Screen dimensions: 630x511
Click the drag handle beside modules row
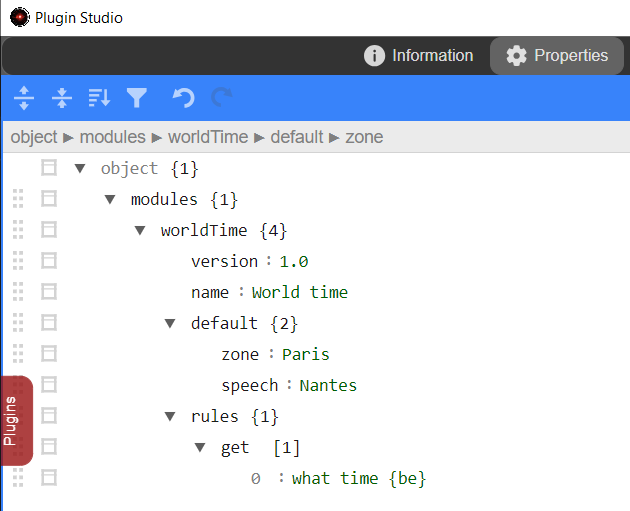pyautogui.click(x=18, y=199)
